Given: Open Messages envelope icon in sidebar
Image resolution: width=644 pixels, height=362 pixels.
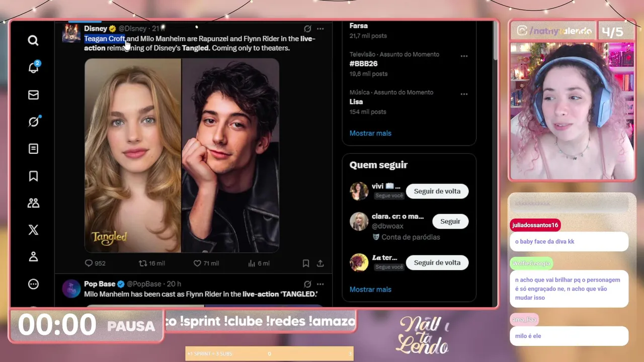Looking at the screenshot, I should pos(33,95).
